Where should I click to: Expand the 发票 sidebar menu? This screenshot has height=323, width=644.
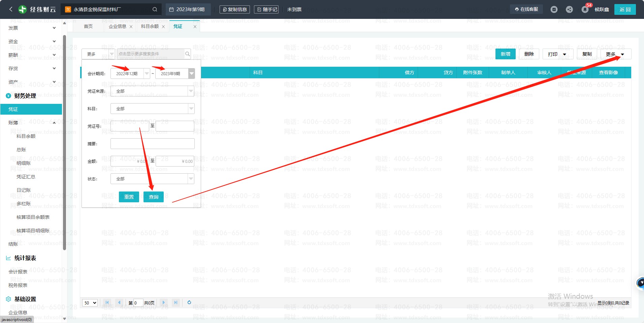(x=54, y=28)
